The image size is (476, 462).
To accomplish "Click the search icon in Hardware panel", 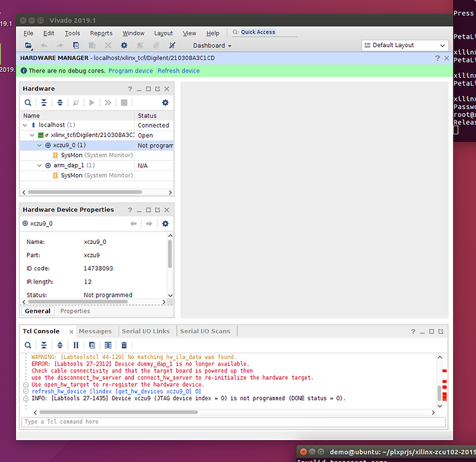I will point(28,102).
